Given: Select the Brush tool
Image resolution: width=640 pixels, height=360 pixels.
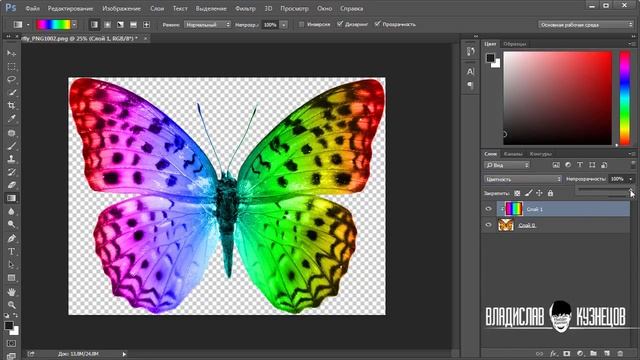Looking at the screenshot, I should [x=11, y=146].
